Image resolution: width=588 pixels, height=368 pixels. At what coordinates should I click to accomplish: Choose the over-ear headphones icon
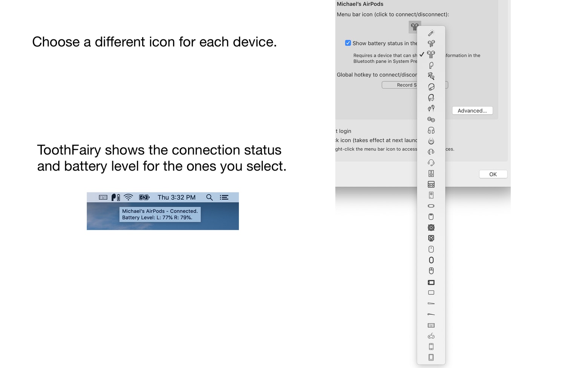431,130
